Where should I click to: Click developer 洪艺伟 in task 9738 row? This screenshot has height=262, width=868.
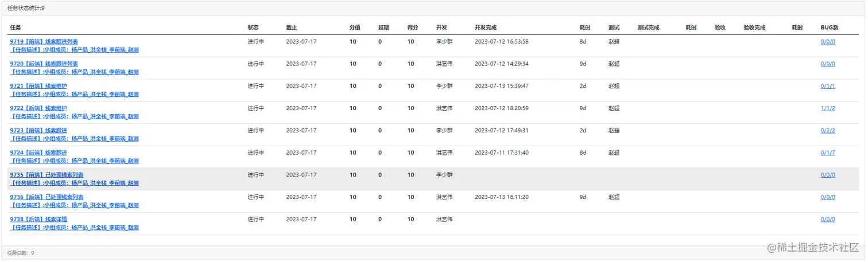coord(444,220)
